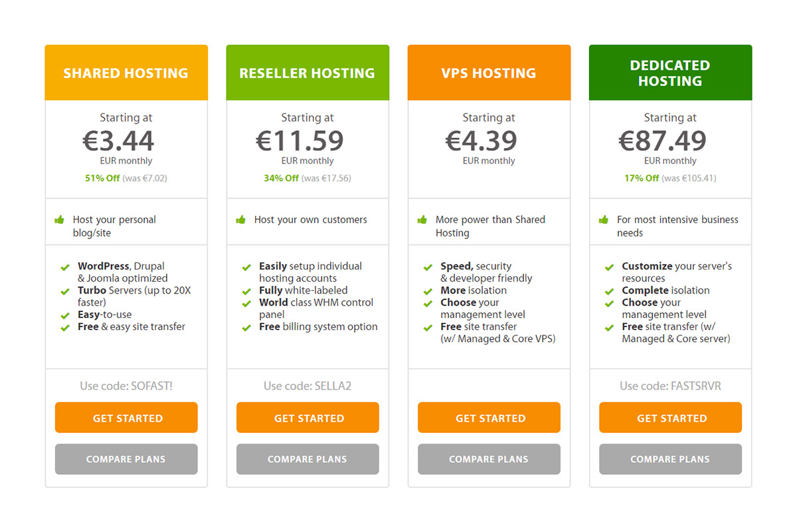Select the Dedicated Hosting green header
797x532 pixels.
670,72
